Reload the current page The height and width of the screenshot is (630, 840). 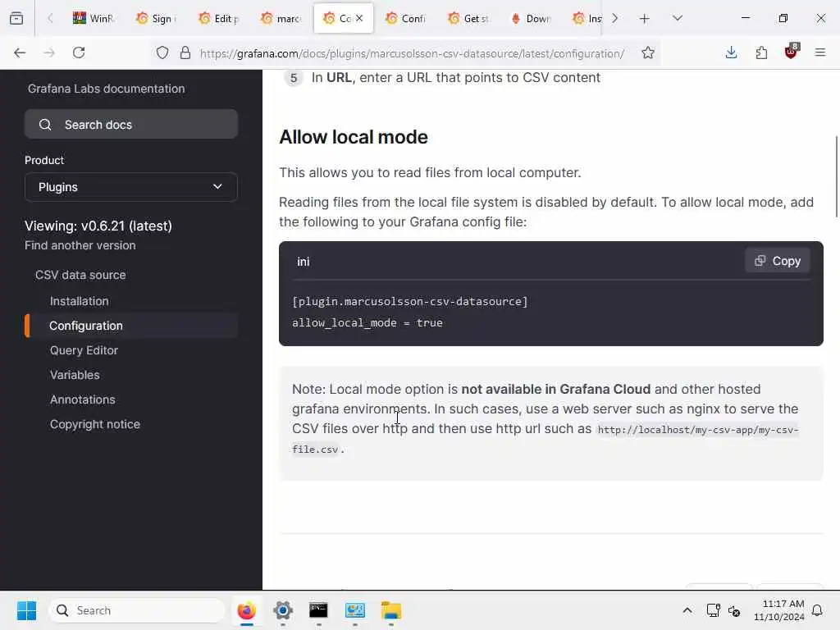tap(79, 52)
